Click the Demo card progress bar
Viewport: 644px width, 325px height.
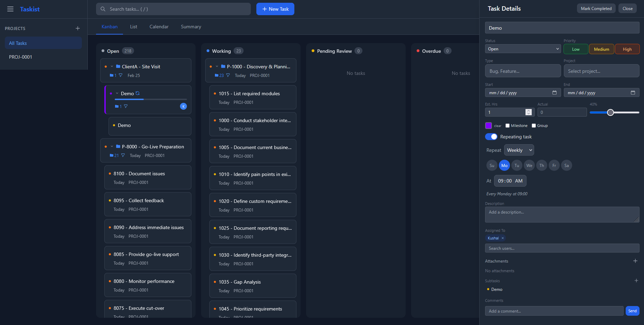(151, 99)
